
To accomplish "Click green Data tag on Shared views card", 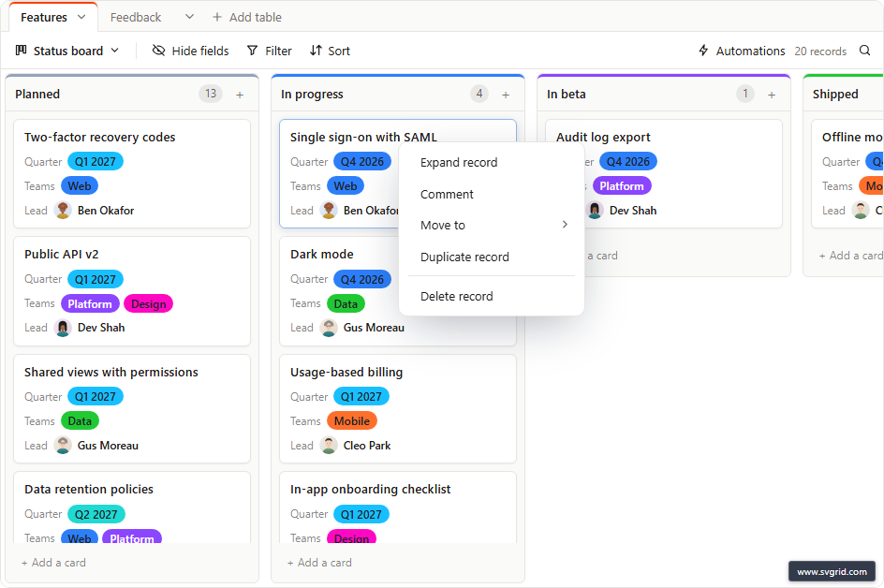I will [x=80, y=421].
